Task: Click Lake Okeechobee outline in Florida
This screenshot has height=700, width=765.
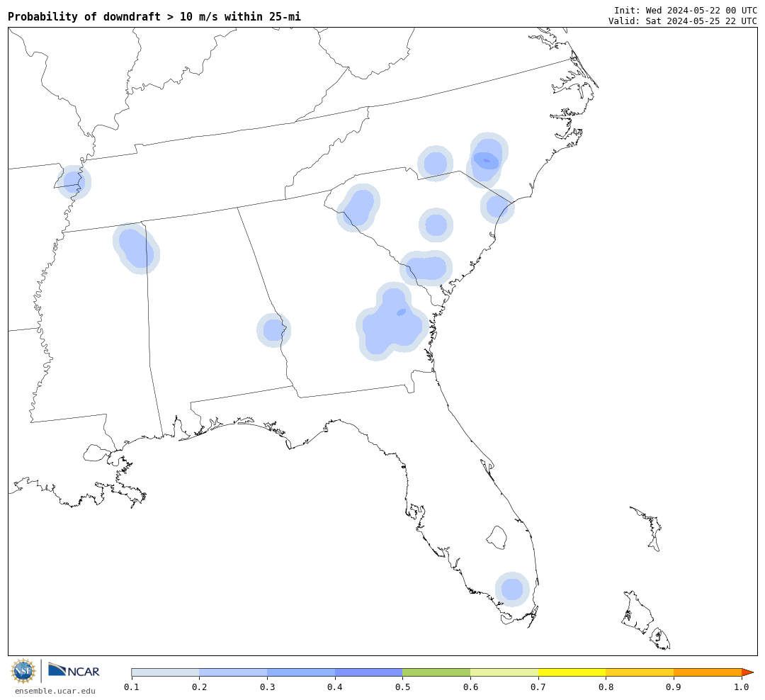Action: [497, 538]
